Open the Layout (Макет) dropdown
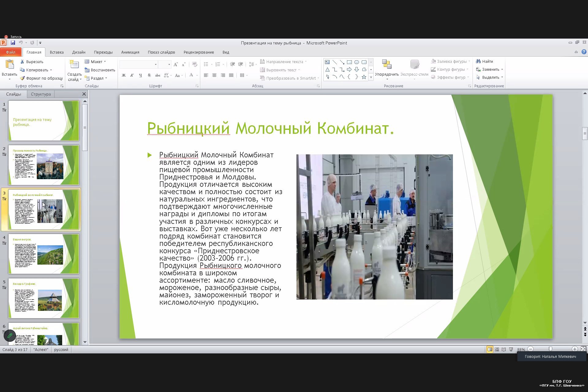 click(x=95, y=62)
